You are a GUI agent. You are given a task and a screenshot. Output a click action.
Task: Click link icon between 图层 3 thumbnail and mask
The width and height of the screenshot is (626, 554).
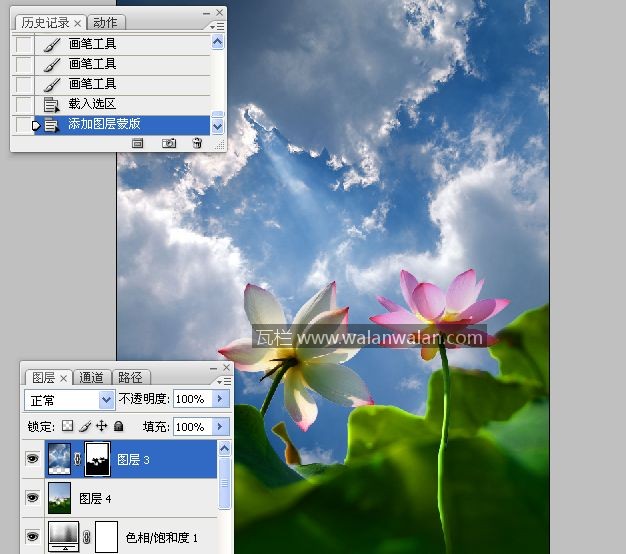tap(77, 460)
